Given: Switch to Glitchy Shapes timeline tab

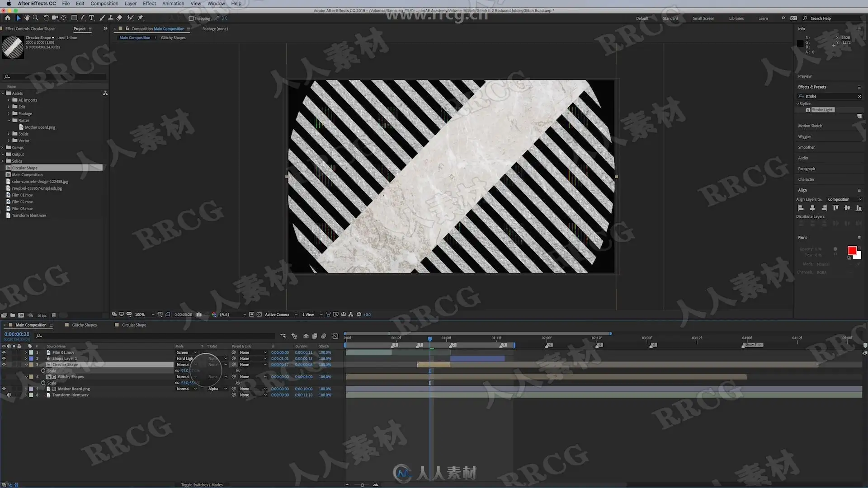Looking at the screenshot, I should point(84,325).
